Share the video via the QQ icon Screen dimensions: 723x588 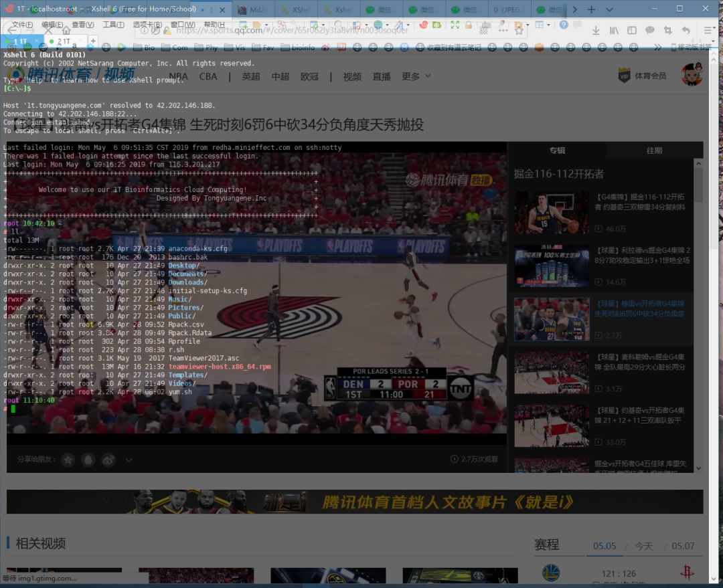[88, 460]
